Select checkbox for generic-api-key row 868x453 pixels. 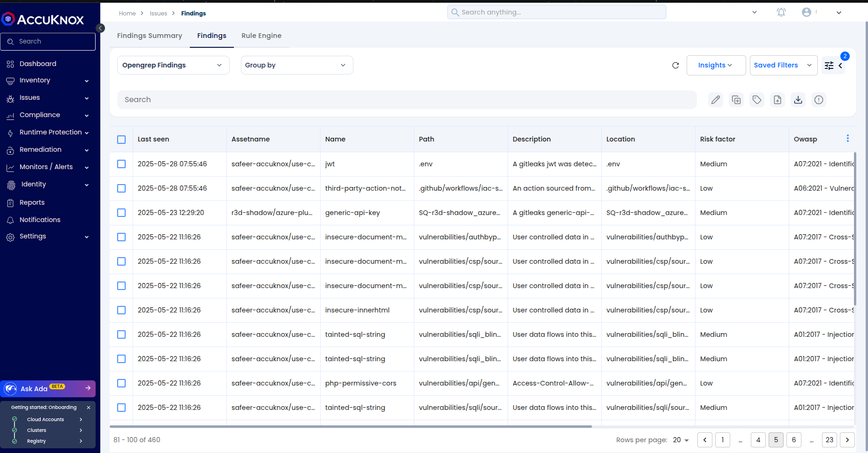point(121,213)
